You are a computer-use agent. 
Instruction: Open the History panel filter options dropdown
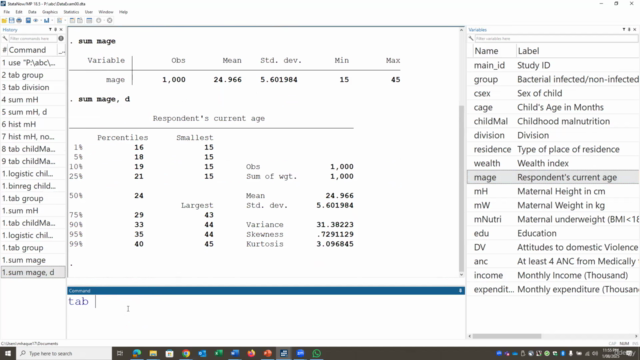click(x=51, y=29)
